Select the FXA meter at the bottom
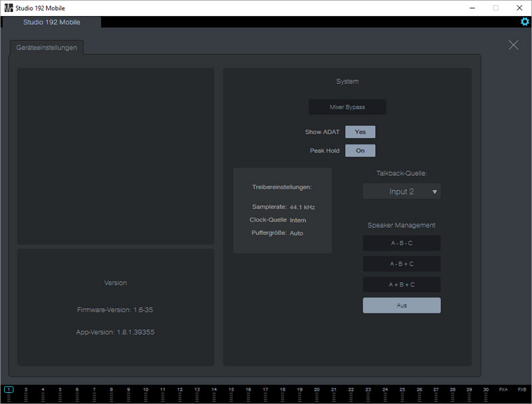532x404 pixels. 503,393
